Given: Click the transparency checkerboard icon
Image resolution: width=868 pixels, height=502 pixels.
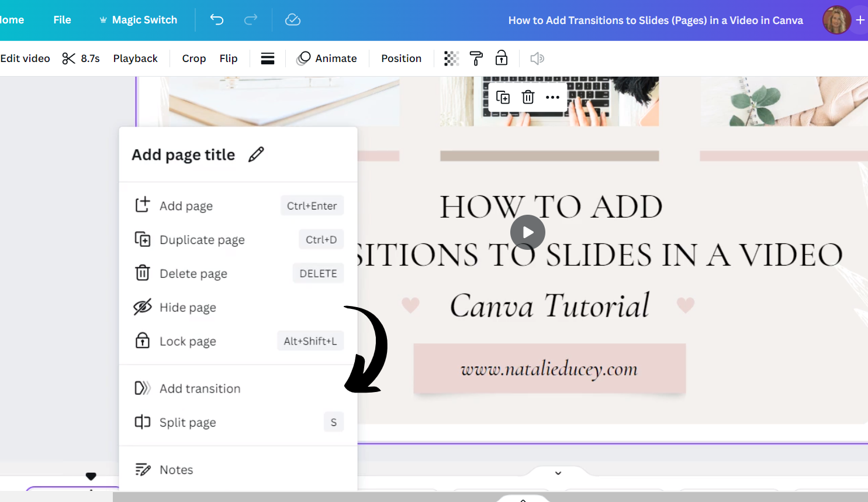Looking at the screenshot, I should click(x=451, y=59).
